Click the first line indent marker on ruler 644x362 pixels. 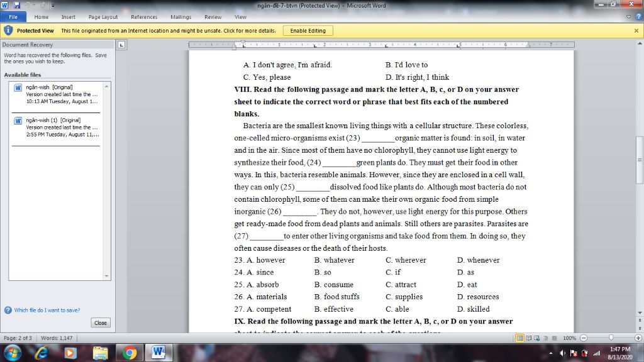point(243,42)
